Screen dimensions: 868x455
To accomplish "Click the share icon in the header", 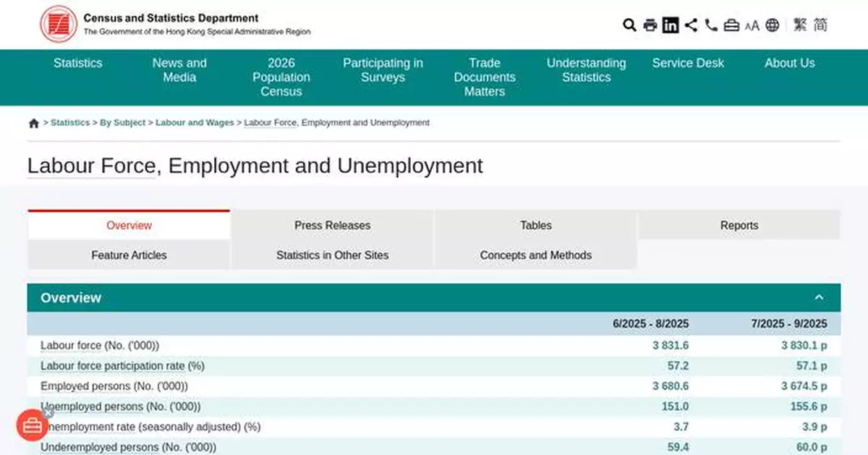I will pyautogui.click(x=691, y=25).
